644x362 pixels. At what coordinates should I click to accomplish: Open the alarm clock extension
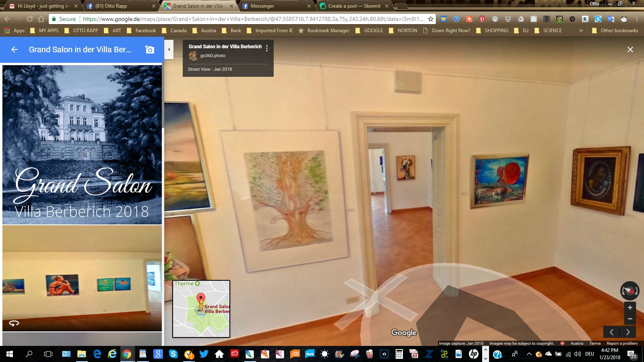pyautogui.click(x=624, y=19)
